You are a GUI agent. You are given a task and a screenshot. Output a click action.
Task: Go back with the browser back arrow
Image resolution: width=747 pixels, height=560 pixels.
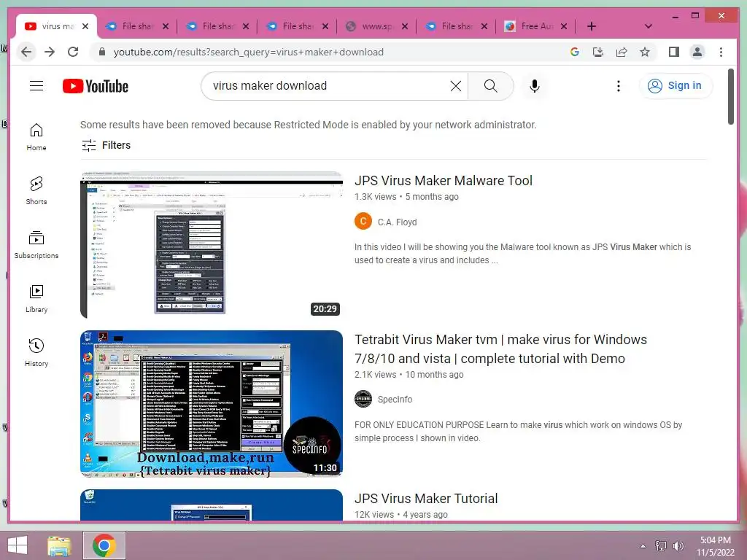pos(27,52)
